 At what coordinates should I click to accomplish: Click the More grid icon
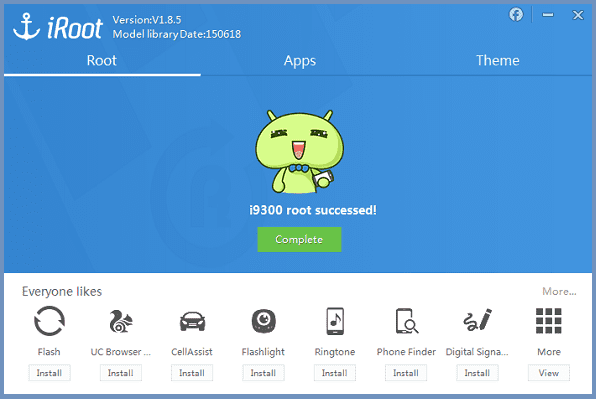[x=548, y=321]
